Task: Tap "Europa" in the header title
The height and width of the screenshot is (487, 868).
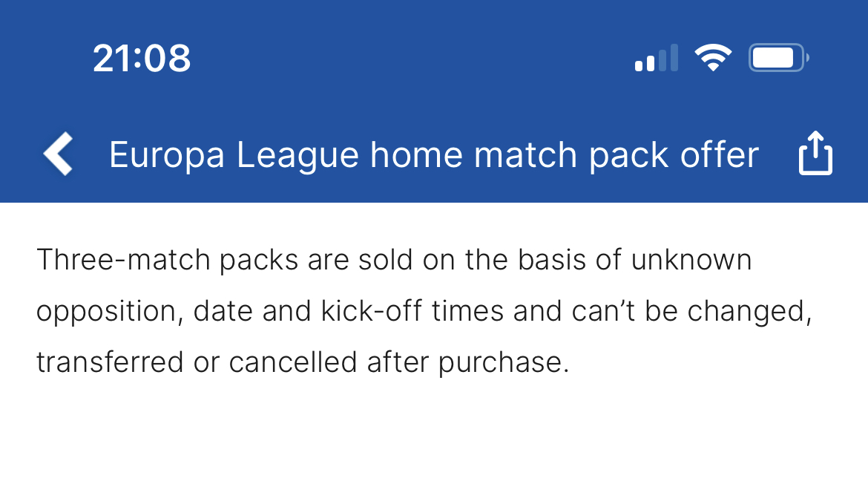Action: coord(167,156)
